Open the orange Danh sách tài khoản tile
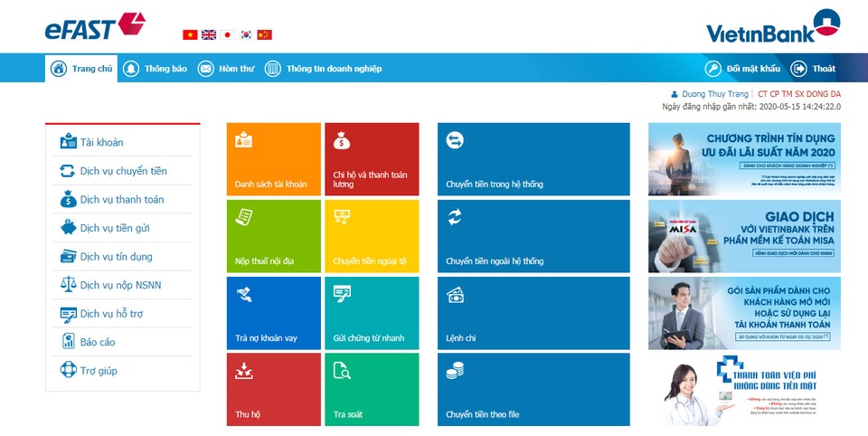Image resolution: width=868 pixels, height=436 pixels. click(273, 159)
